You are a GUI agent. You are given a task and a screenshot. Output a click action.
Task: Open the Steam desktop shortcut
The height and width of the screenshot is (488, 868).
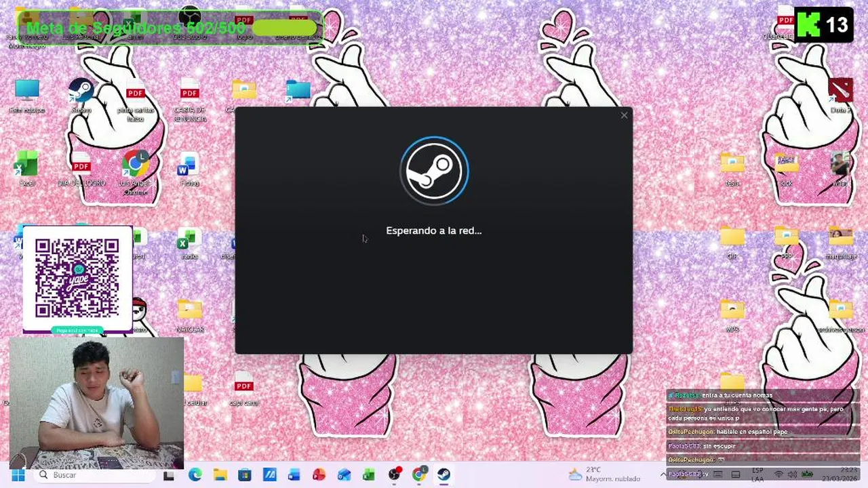point(81,96)
